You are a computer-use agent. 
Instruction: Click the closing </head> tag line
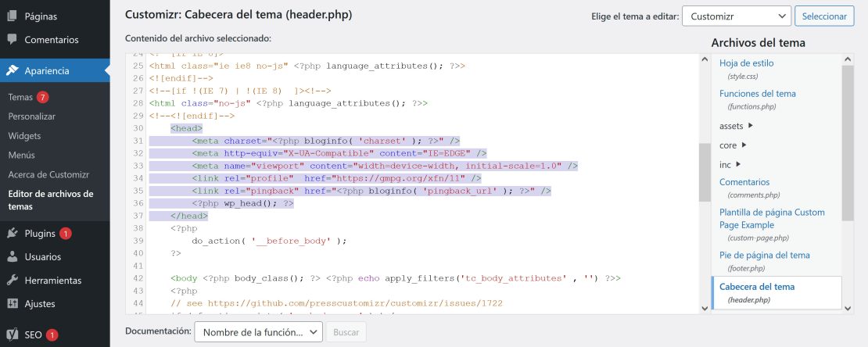[189, 216]
